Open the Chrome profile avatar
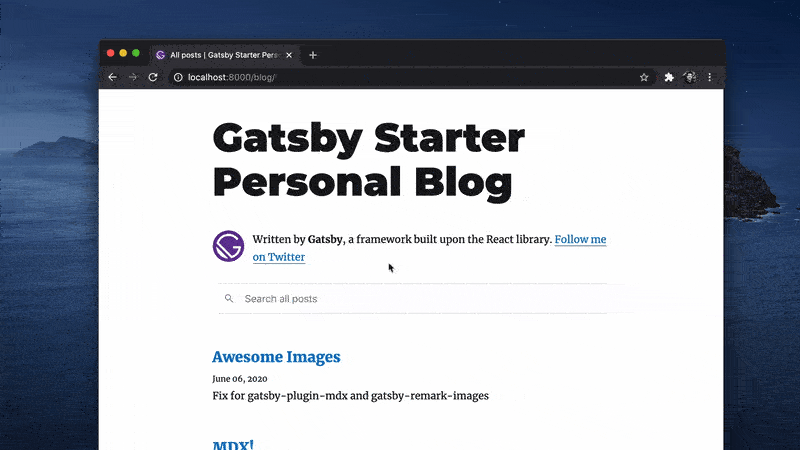The height and width of the screenshot is (450, 800). click(690, 77)
